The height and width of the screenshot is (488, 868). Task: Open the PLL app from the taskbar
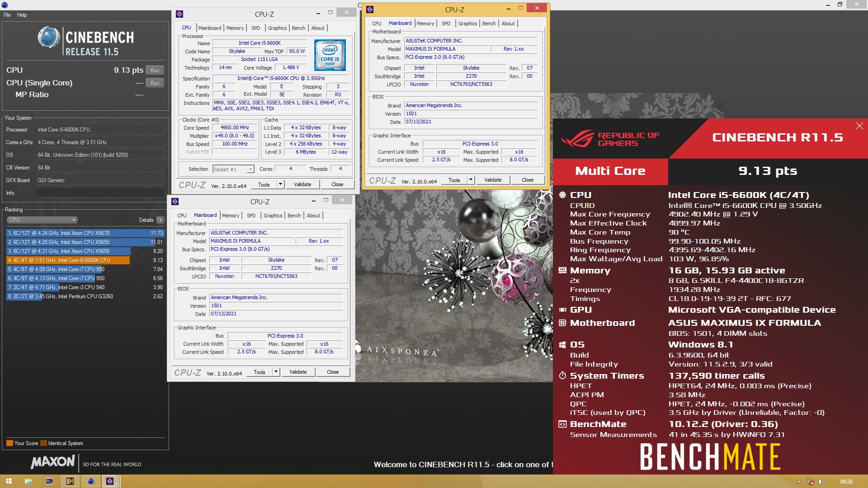pyautogui.click(x=49, y=481)
